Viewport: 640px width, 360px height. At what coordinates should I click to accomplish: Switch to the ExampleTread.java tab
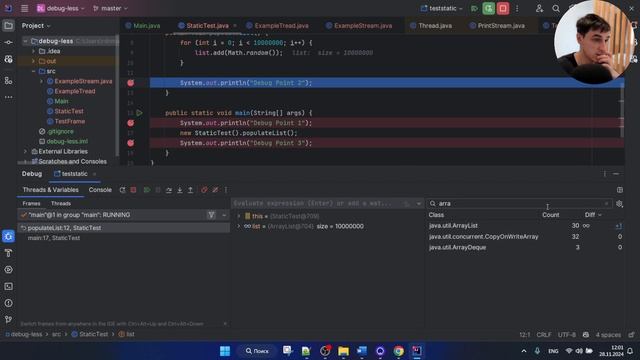277,26
